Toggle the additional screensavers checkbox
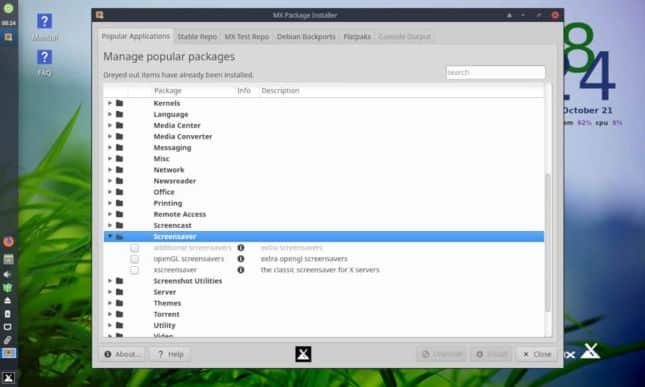645x387 pixels. pos(134,248)
